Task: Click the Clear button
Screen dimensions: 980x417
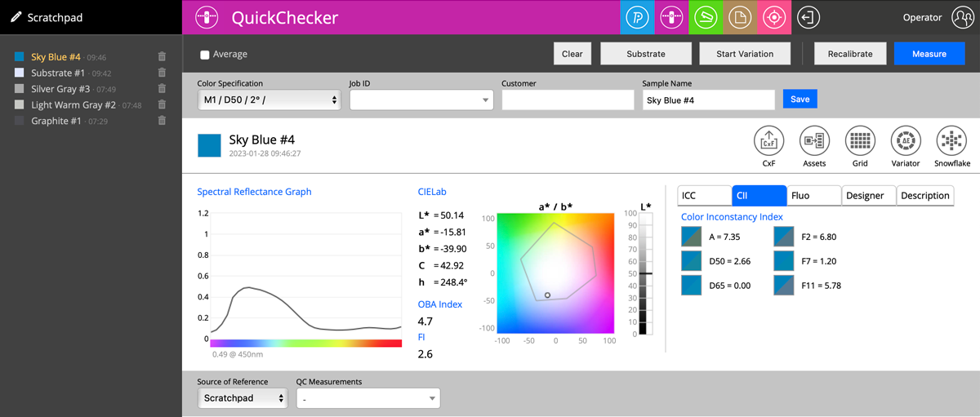Action: (x=572, y=54)
